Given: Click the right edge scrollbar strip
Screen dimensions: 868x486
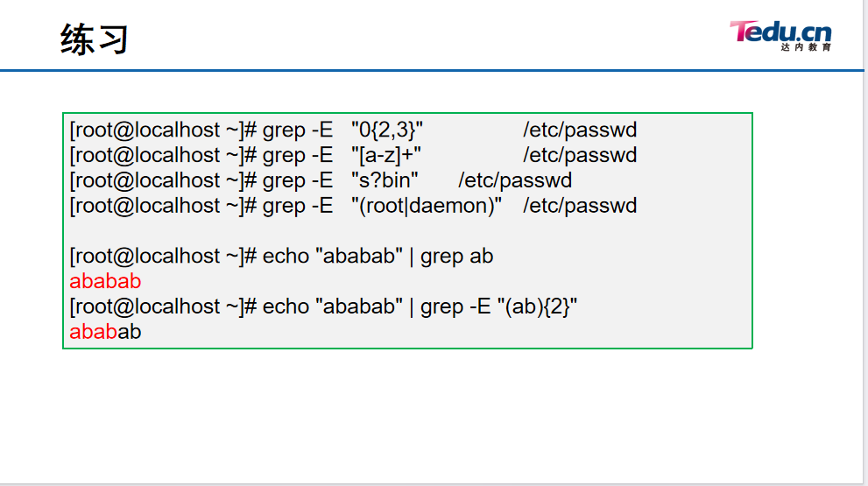Looking at the screenshot, I should pyautogui.click(x=865, y=242).
